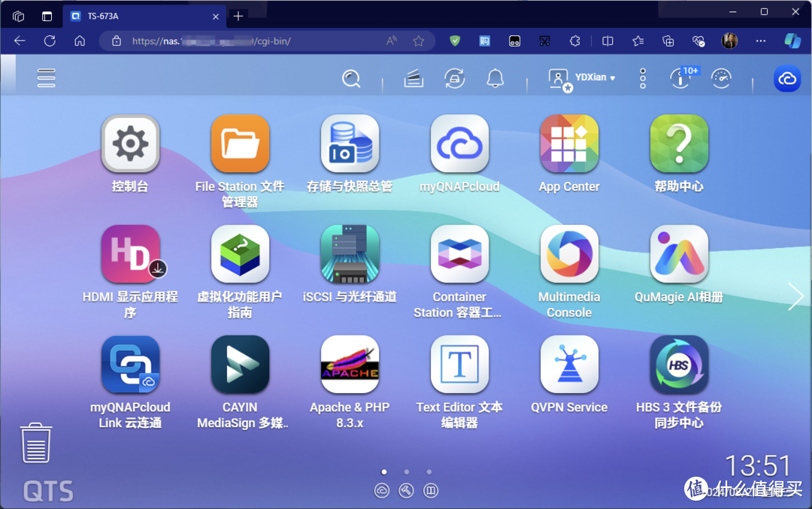The width and height of the screenshot is (812, 509).
Task: Open the three-dot more options menu
Action: point(643,78)
